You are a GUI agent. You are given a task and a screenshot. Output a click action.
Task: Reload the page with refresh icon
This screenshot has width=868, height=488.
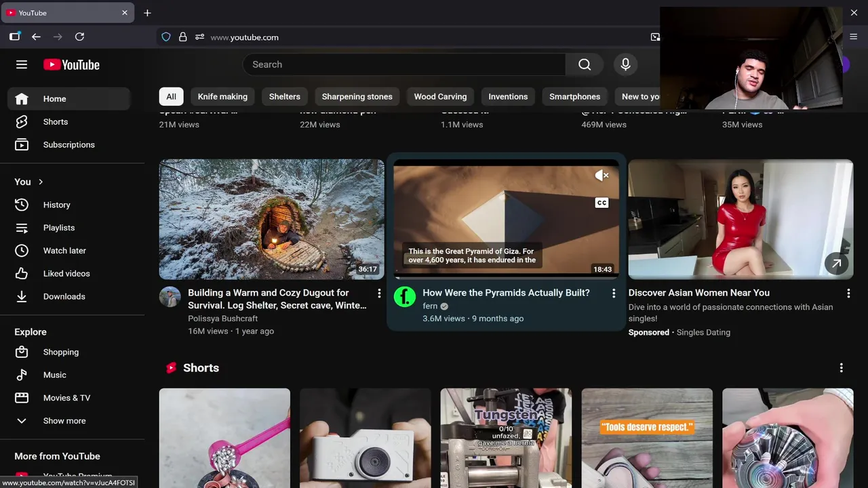click(x=79, y=37)
